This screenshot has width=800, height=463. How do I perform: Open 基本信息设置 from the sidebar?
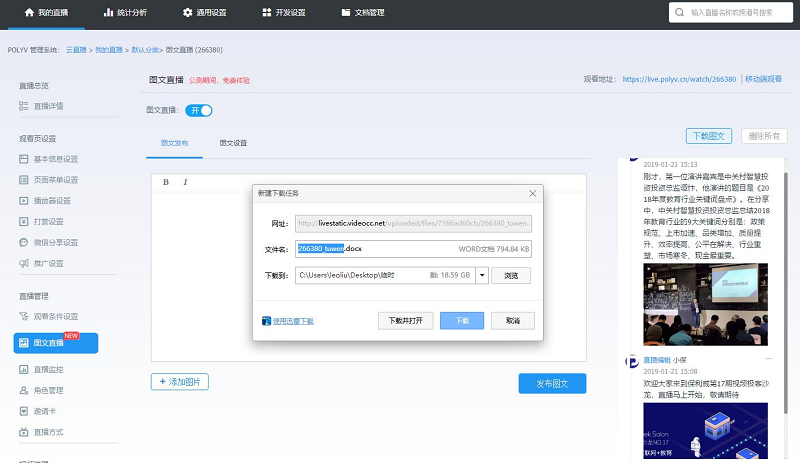click(x=56, y=158)
